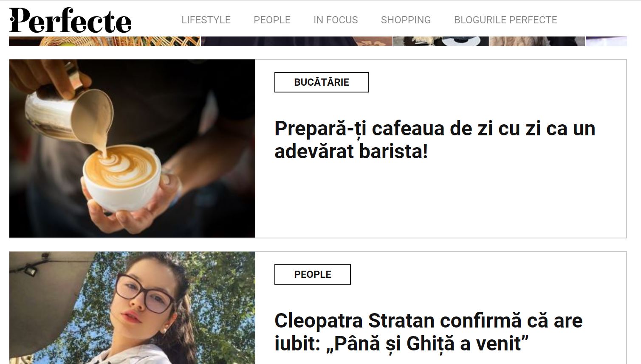Click the blank area of the barista article card
Image resolution: width=641 pixels, height=364 pixels.
point(441,199)
